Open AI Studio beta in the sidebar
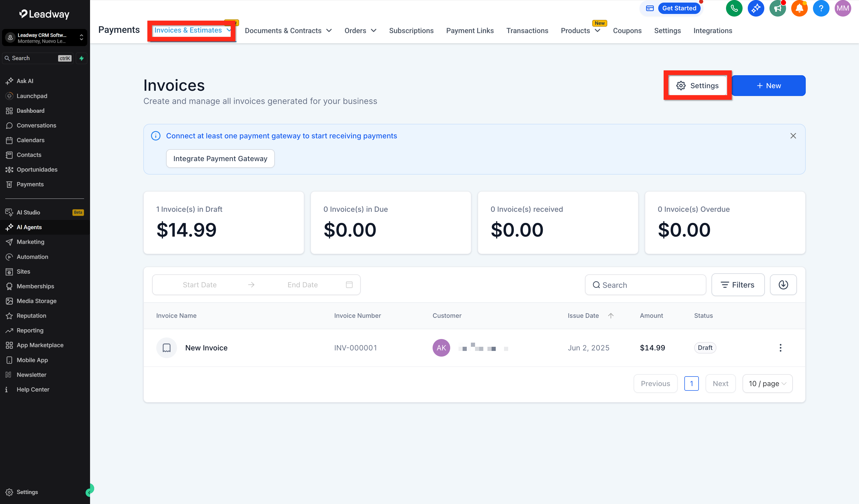859x504 pixels. (45, 212)
